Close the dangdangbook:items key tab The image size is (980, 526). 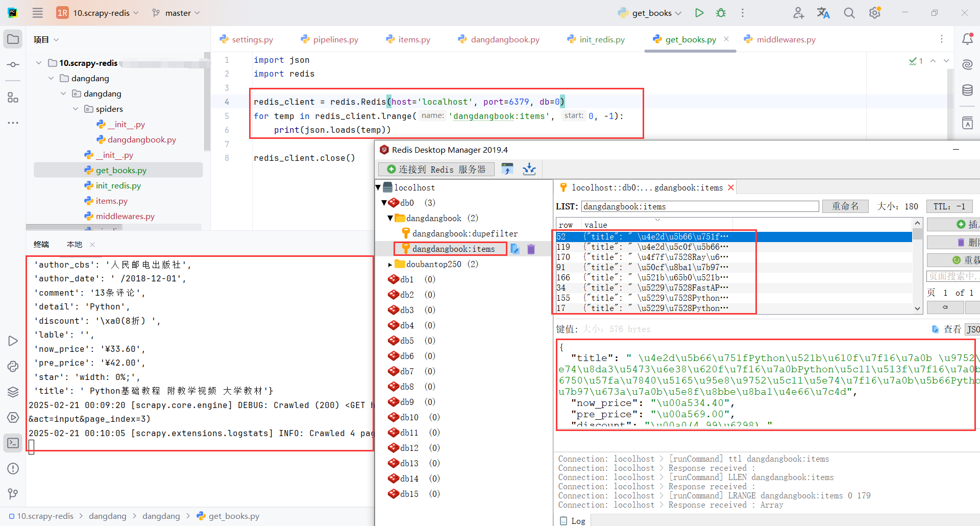[x=731, y=187]
